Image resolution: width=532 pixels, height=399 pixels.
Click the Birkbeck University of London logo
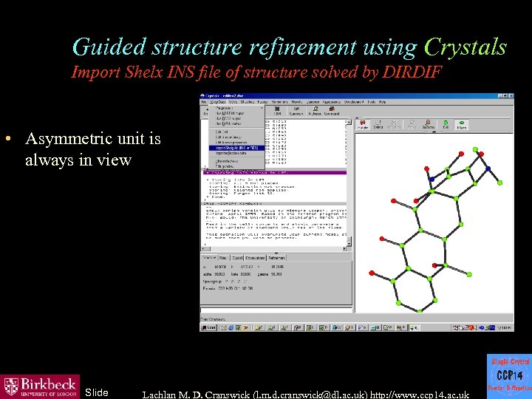(x=40, y=386)
